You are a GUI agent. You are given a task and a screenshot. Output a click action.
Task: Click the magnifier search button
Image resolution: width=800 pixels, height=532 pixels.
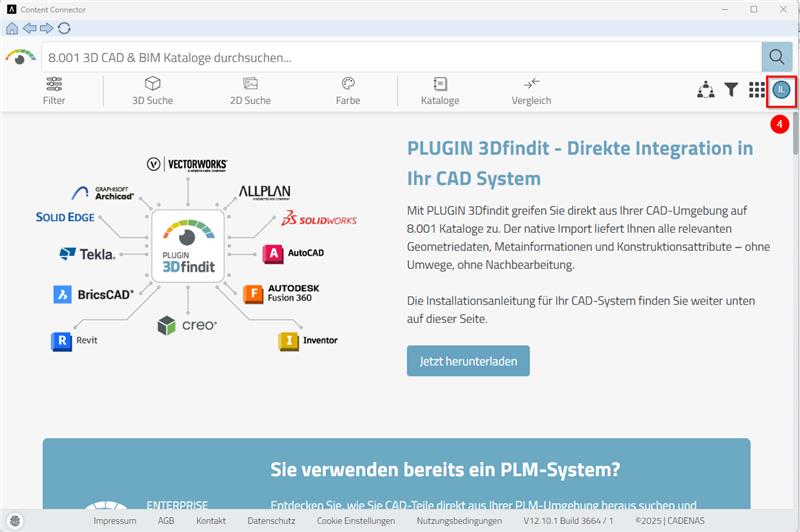[776, 56]
